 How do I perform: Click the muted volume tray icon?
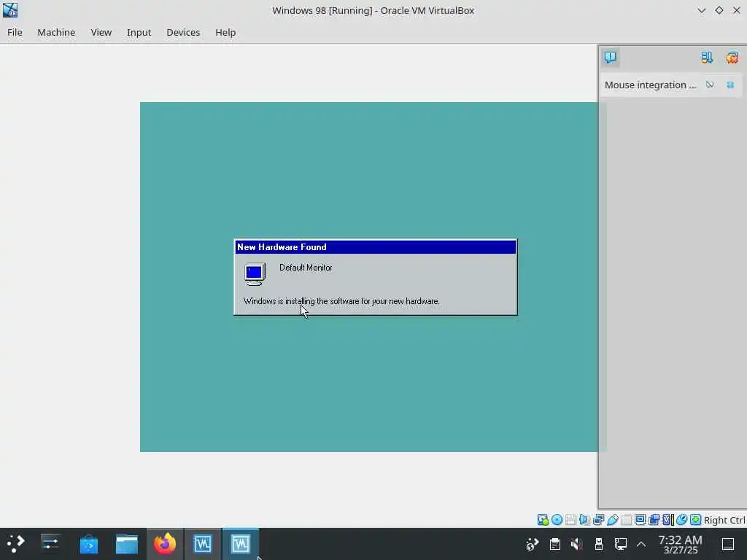[x=576, y=544]
